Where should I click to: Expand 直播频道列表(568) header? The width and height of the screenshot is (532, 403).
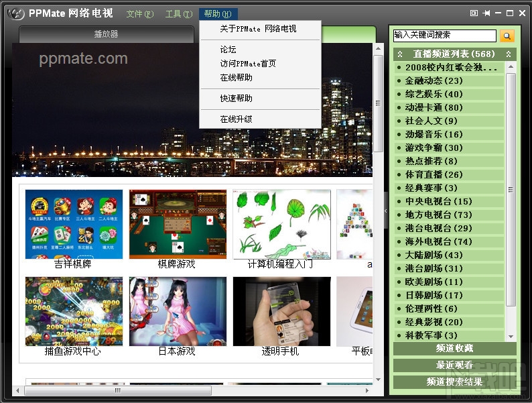455,54
